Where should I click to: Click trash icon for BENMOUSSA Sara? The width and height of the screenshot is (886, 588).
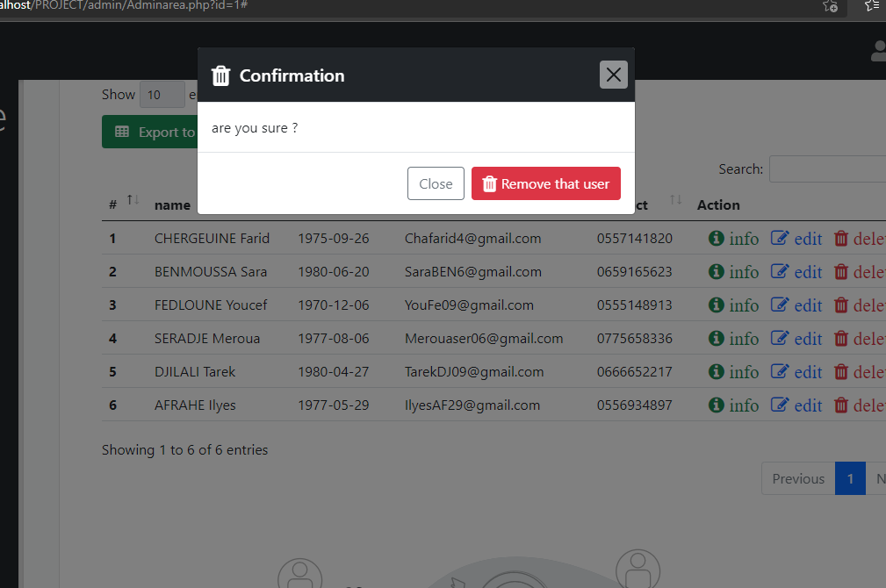coord(841,272)
